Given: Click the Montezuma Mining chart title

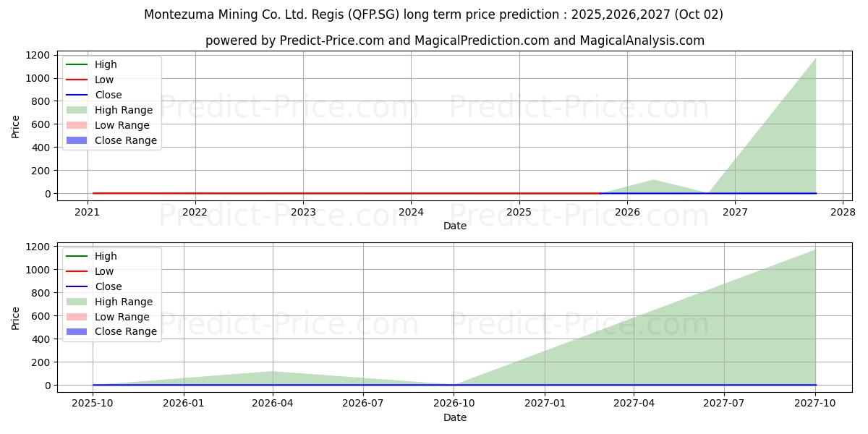Looking at the screenshot, I should click(433, 14).
